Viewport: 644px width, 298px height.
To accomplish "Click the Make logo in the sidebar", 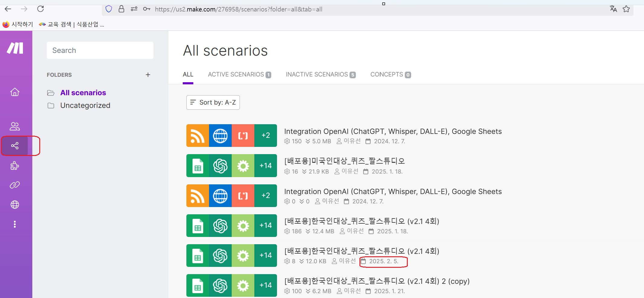I will [15, 48].
